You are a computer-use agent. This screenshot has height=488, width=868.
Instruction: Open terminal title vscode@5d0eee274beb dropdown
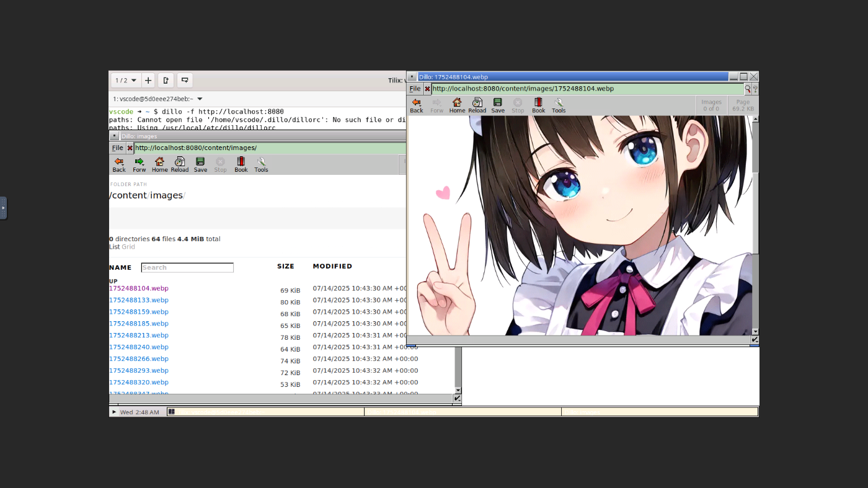(x=157, y=99)
